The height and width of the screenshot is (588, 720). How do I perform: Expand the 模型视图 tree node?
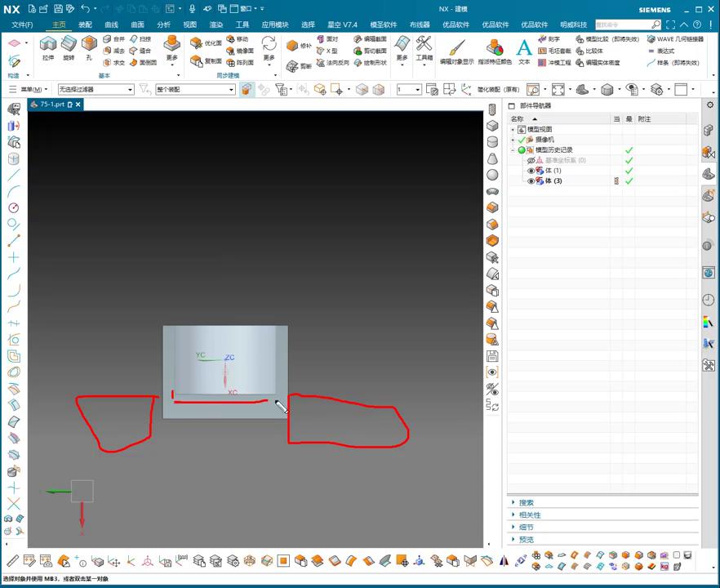click(513, 129)
